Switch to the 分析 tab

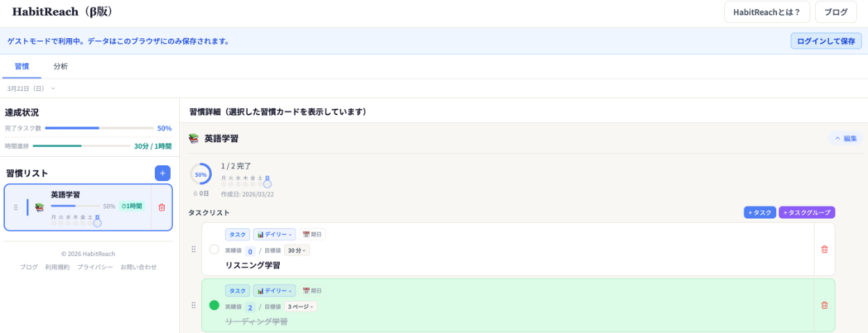[60, 67]
